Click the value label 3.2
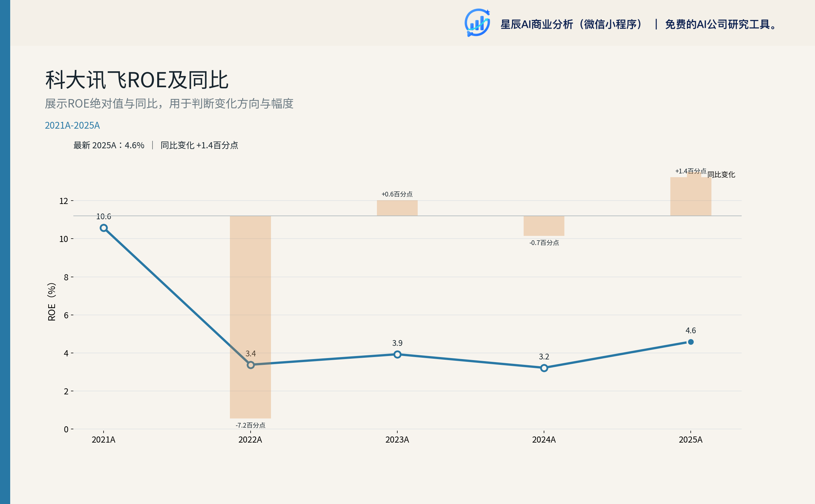 pos(544,357)
